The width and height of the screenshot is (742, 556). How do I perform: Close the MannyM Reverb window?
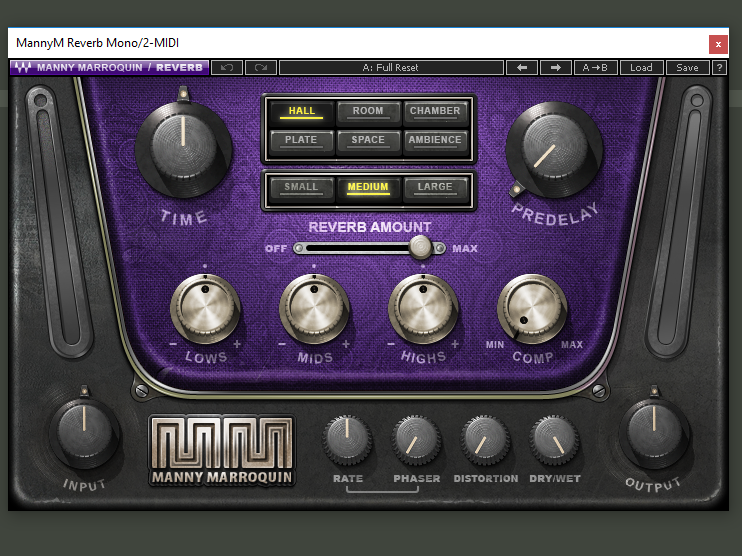[x=718, y=44]
